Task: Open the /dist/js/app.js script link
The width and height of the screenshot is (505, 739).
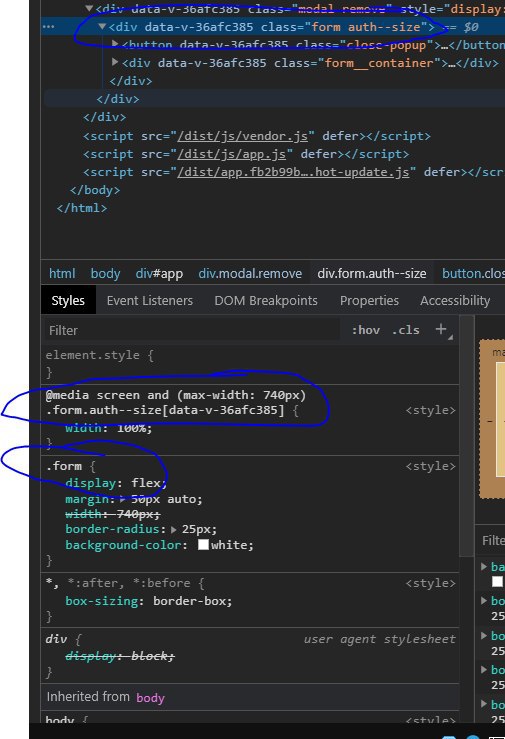Action: click(231, 154)
